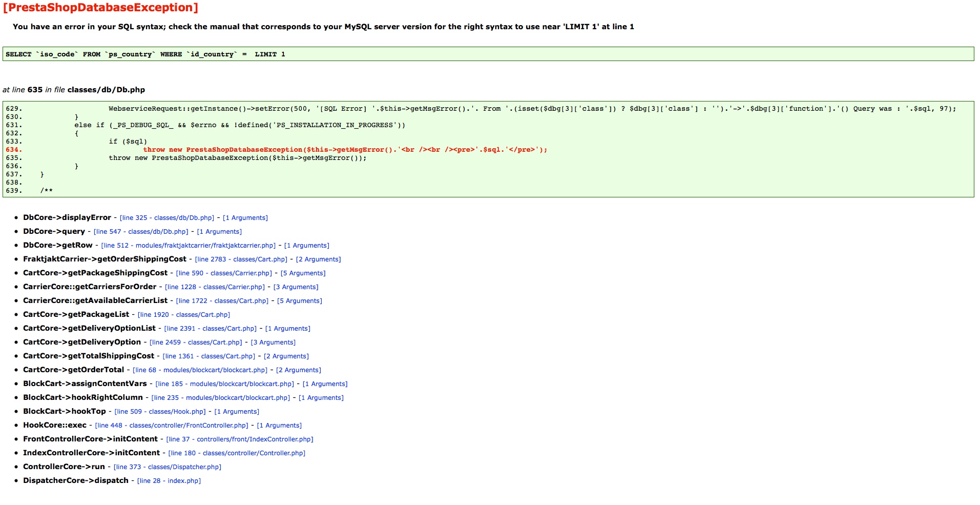Show arguments for BlockCart->hookTop
980x505 pixels.
(x=237, y=412)
